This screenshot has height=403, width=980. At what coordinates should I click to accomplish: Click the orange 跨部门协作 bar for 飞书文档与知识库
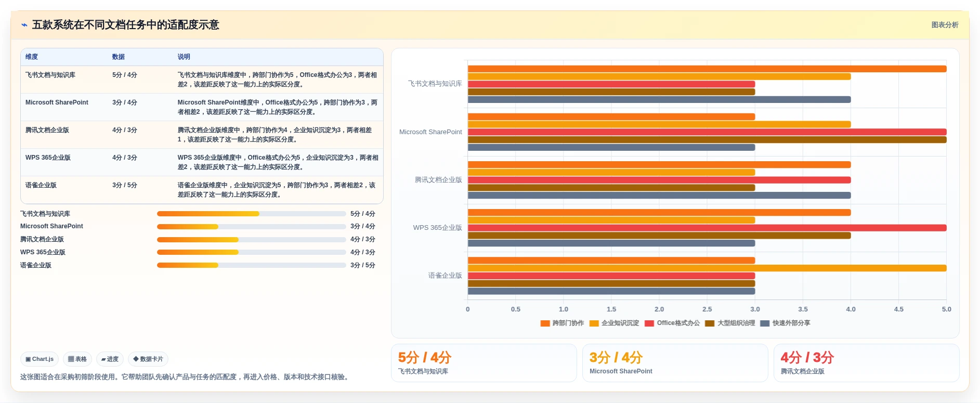coord(707,69)
